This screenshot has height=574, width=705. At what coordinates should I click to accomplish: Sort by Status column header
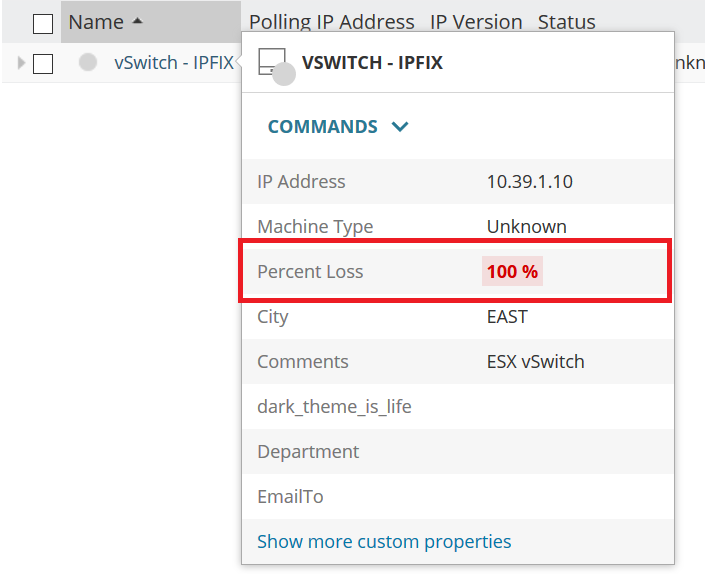(x=566, y=21)
